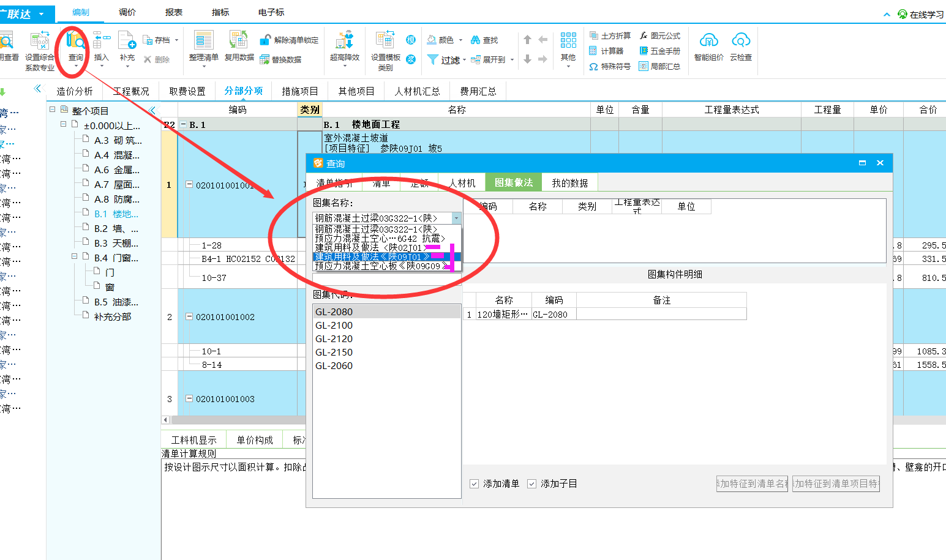Open 五金手册 (Hardware manual)

coord(660,51)
